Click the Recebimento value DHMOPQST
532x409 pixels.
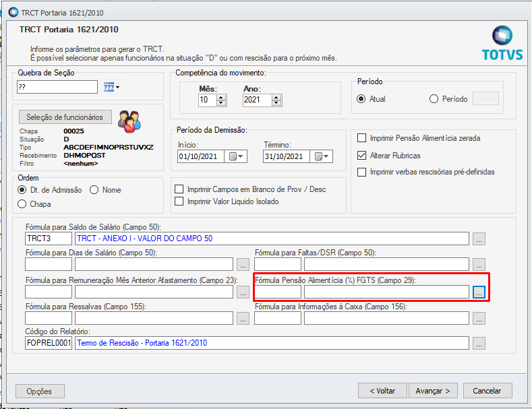84,156
